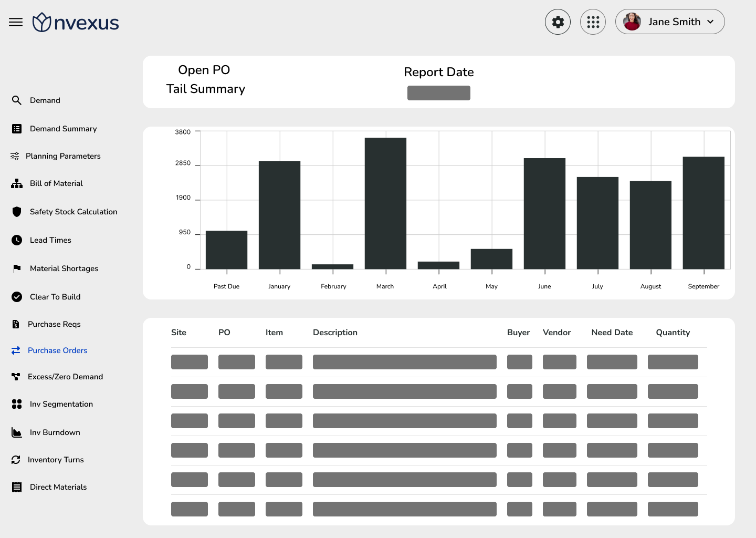Open settings via gear icon
Image resolution: width=756 pixels, height=538 pixels.
(558, 22)
